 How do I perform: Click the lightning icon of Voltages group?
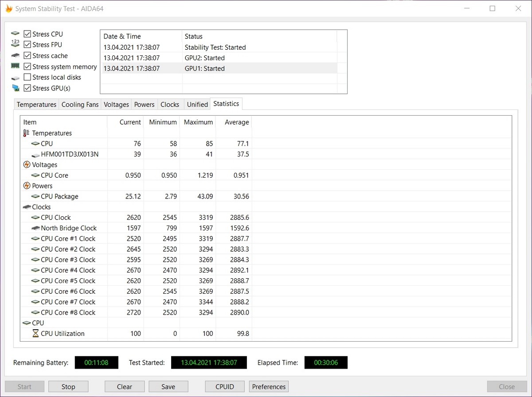coord(27,165)
